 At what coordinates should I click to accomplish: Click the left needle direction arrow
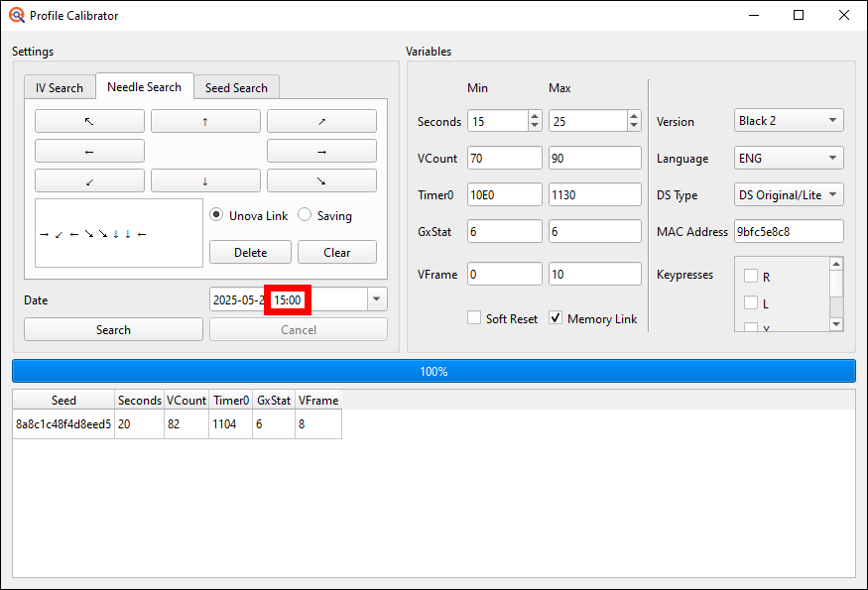[x=88, y=151]
